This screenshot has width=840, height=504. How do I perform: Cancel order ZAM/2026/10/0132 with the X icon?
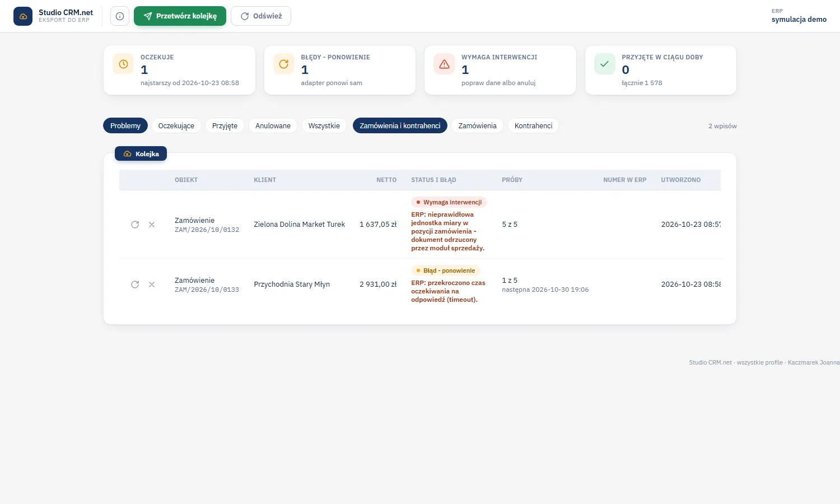[152, 225]
